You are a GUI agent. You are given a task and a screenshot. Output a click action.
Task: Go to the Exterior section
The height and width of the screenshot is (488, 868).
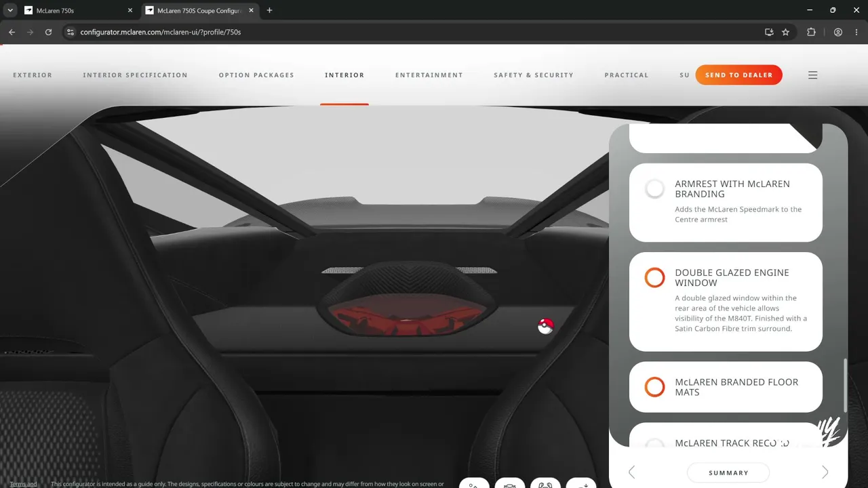tap(33, 75)
